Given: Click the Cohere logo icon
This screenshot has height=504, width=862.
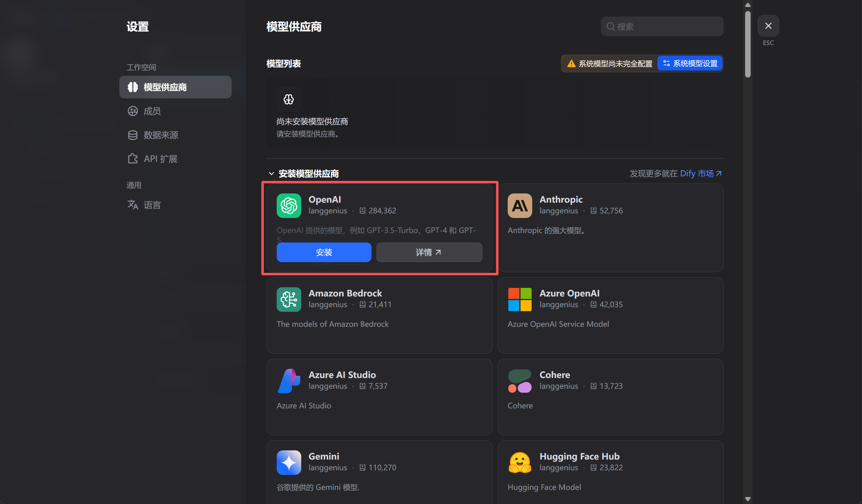Looking at the screenshot, I should [520, 381].
